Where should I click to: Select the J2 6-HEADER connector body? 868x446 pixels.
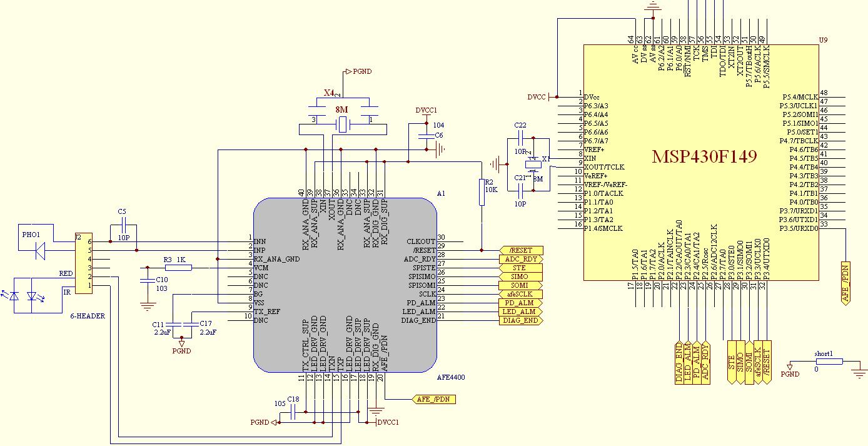[x=84, y=263]
